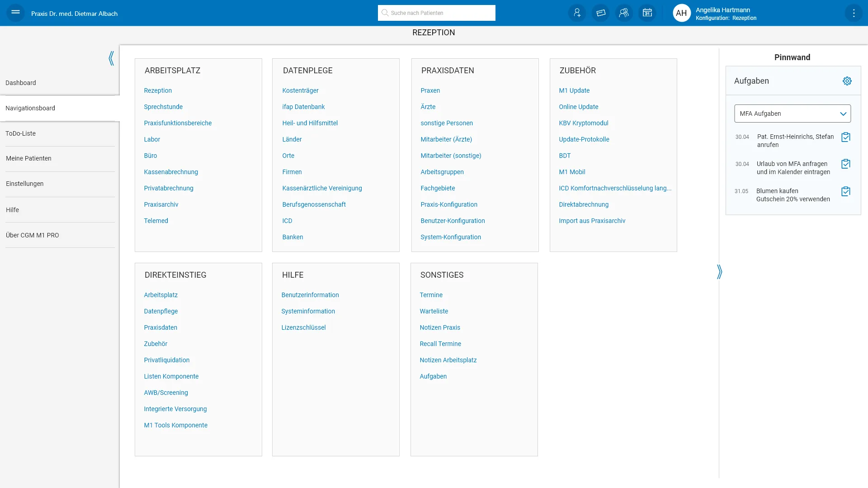The height and width of the screenshot is (488, 868).
Task: Open ICD Komfortnachverschlüsselung link
Action: coord(615,188)
